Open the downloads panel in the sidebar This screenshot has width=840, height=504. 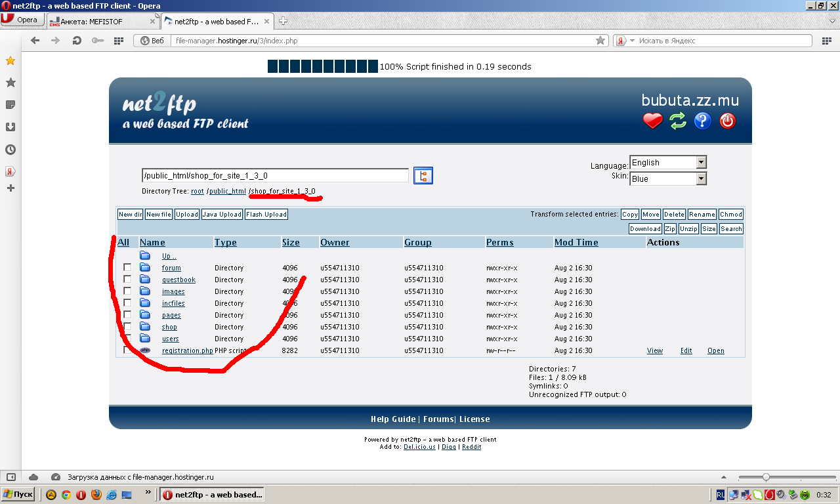[x=10, y=127]
